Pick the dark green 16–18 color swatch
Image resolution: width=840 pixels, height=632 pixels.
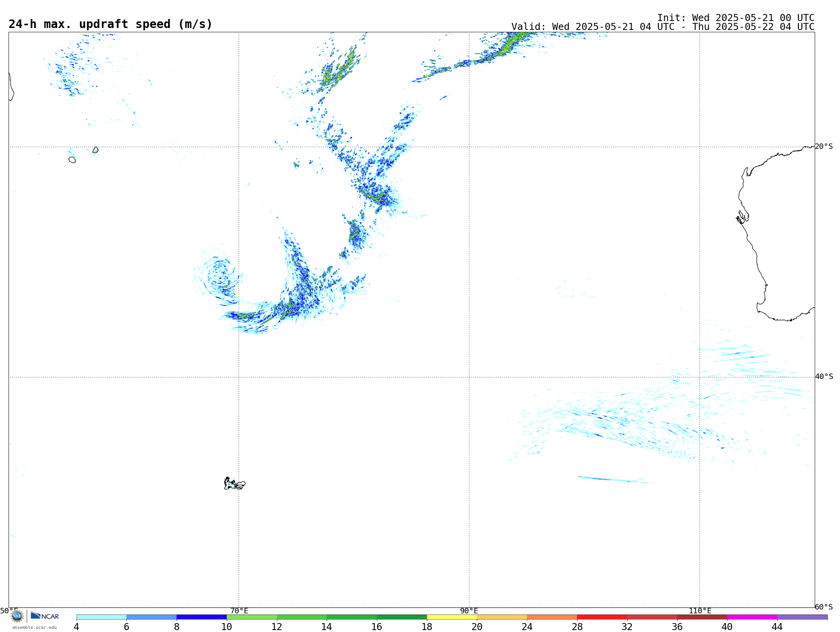tap(402, 617)
